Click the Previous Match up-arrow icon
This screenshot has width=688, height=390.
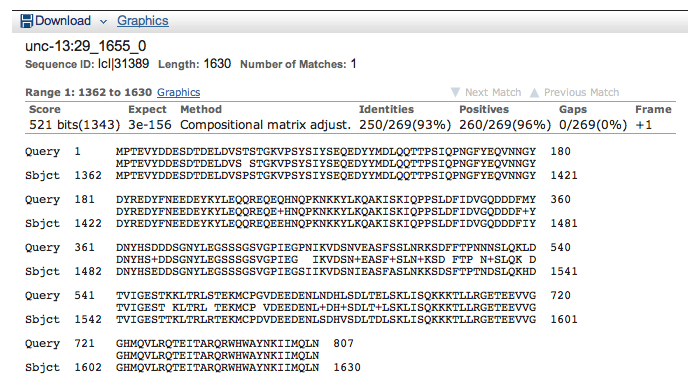tap(534, 92)
